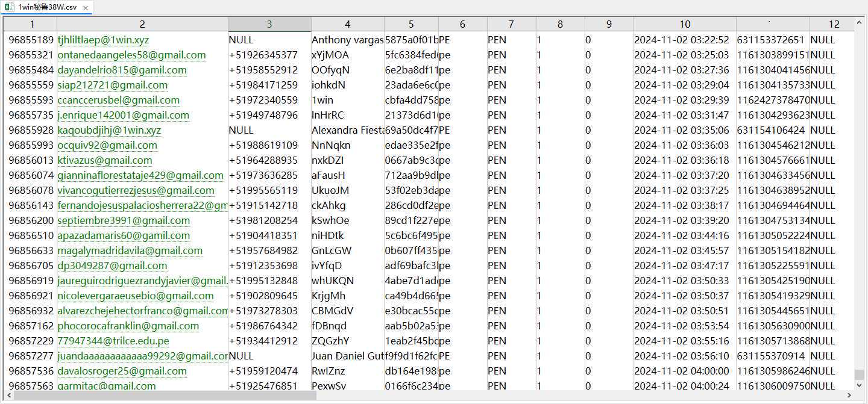This screenshot has width=868, height=404.
Task: Select cell with ID 96855321
Action: tap(31, 55)
